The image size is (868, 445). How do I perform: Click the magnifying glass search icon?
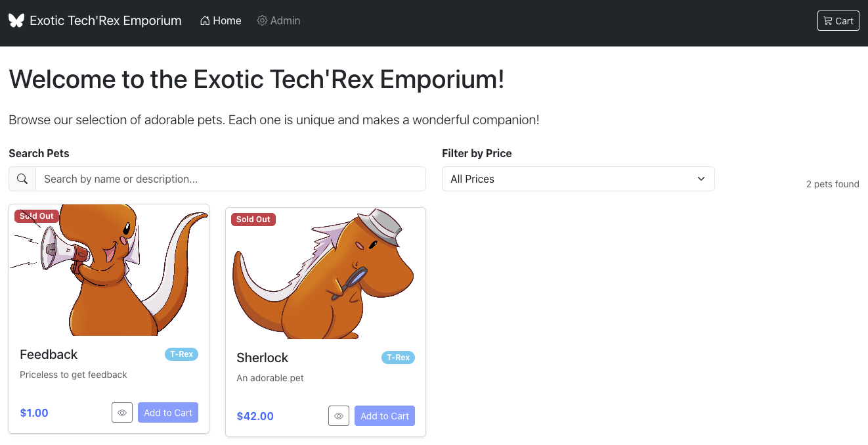[22, 179]
